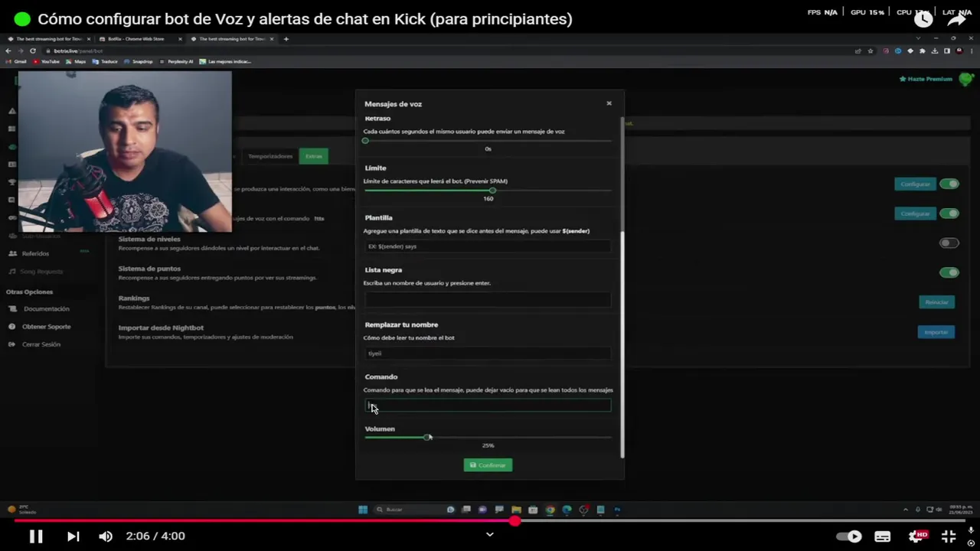This screenshot has width=980, height=551.
Task: Open the Snapdrop bookmark
Action: [139, 61]
